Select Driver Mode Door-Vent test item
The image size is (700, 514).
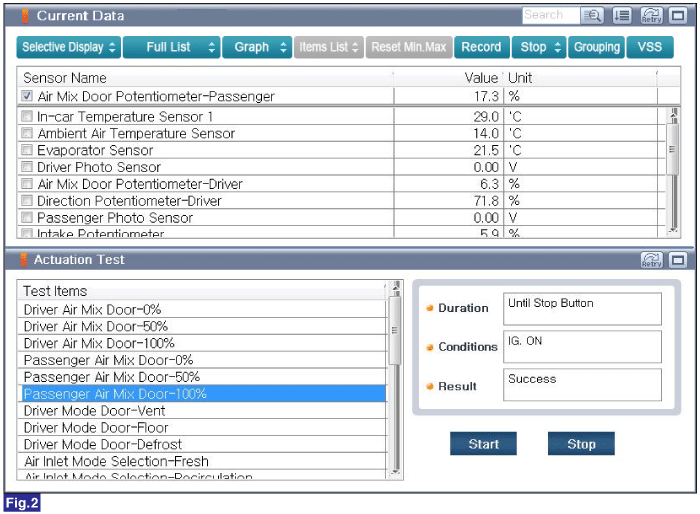click(202, 410)
